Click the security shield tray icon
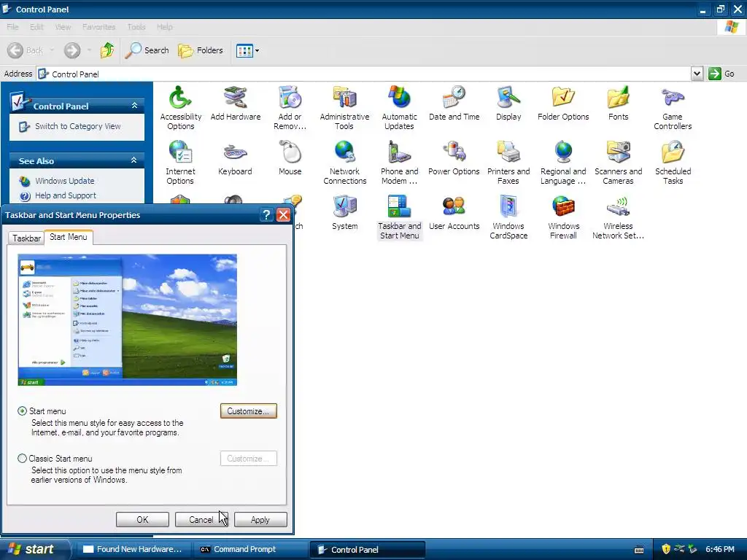This screenshot has width=747, height=560. tap(666, 549)
